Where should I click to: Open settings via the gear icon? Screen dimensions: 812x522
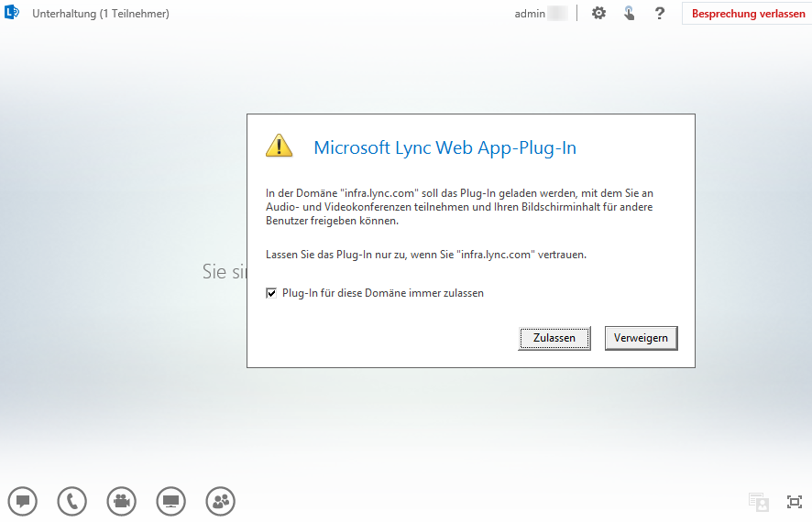tap(598, 14)
